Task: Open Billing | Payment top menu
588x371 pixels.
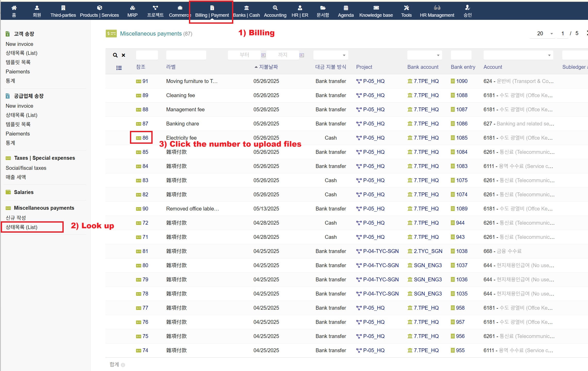Action: (x=212, y=12)
